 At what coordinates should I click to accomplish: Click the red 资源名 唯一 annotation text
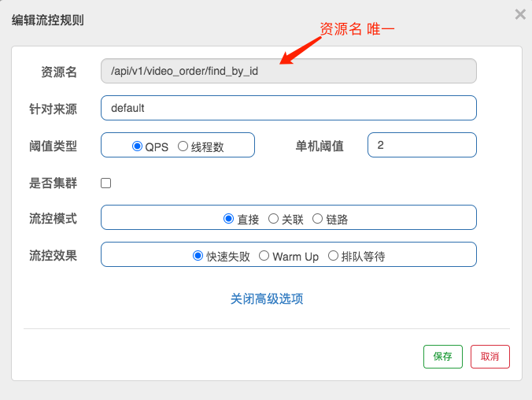click(x=357, y=29)
